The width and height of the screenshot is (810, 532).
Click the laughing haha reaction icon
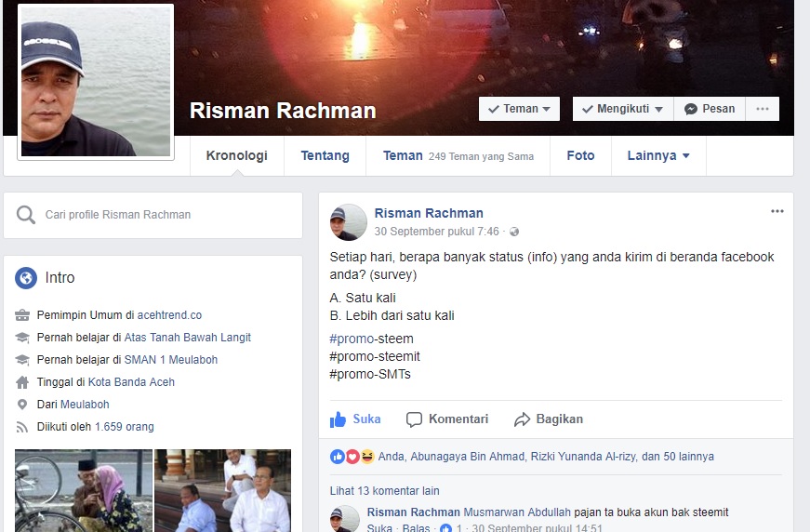[x=367, y=457]
